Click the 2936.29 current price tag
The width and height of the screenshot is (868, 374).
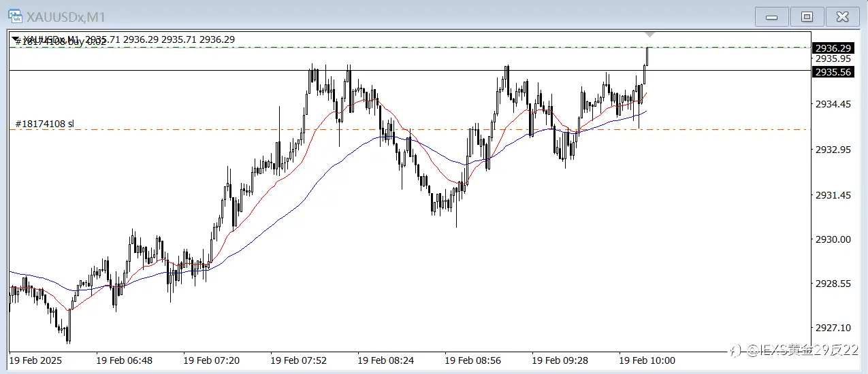[x=833, y=48]
